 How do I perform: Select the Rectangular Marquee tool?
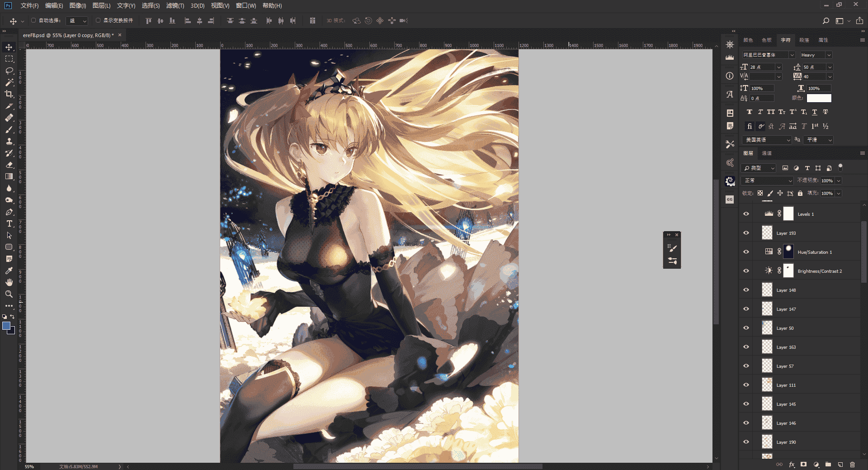tap(9, 59)
